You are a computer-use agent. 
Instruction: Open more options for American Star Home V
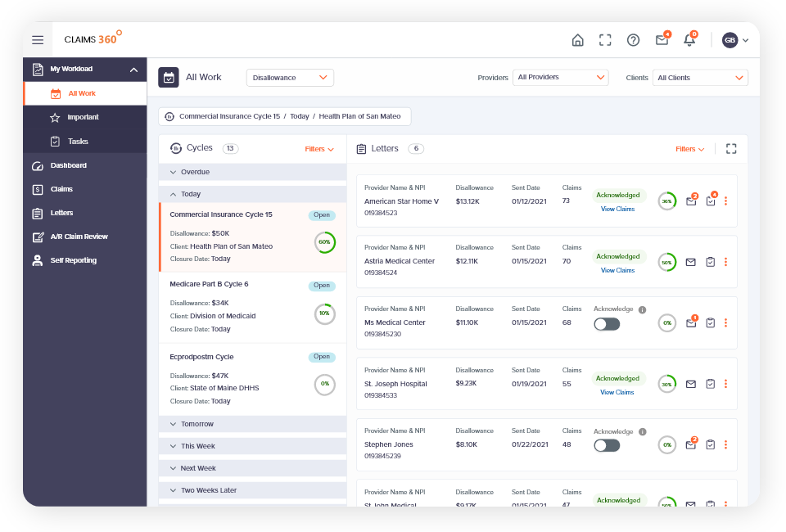pyautogui.click(x=725, y=201)
